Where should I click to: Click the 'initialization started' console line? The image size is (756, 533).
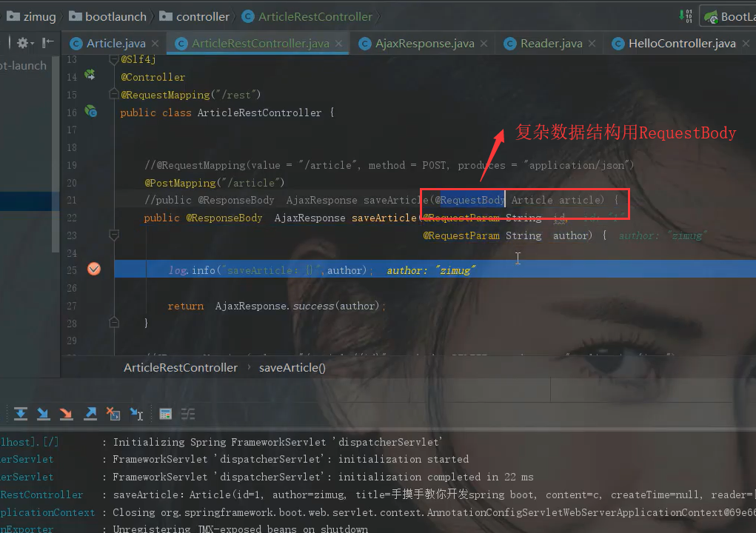click(234, 459)
